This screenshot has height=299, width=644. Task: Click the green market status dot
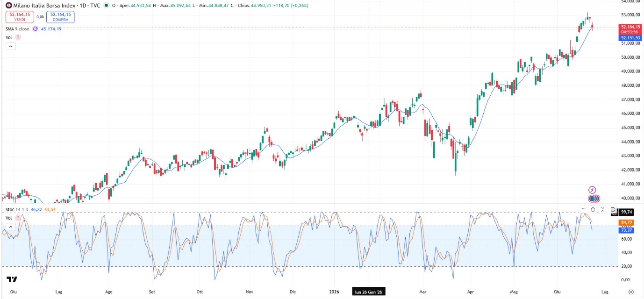(107, 5)
